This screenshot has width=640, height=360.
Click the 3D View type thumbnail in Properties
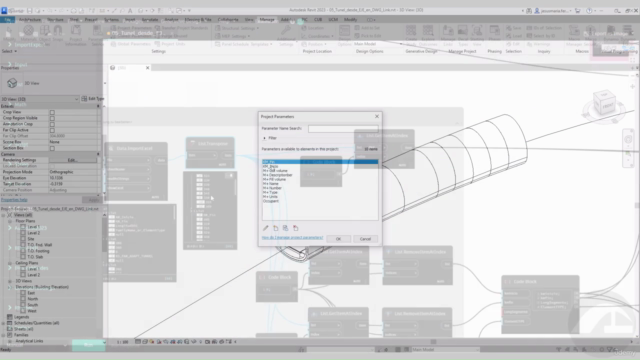coord(12,83)
